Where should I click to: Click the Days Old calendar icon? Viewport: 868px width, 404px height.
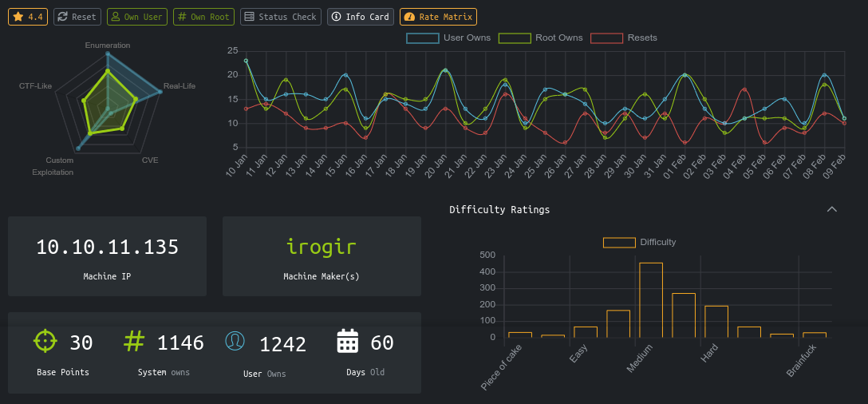348,342
